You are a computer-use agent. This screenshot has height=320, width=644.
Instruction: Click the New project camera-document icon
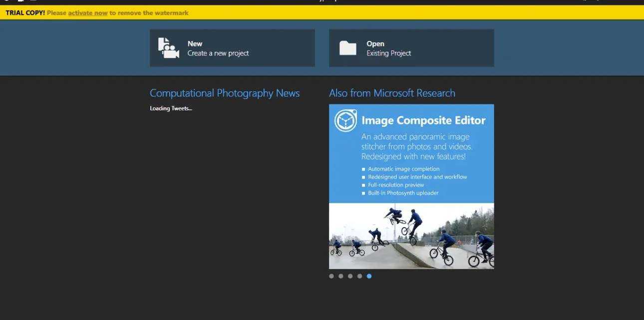pyautogui.click(x=168, y=48)
